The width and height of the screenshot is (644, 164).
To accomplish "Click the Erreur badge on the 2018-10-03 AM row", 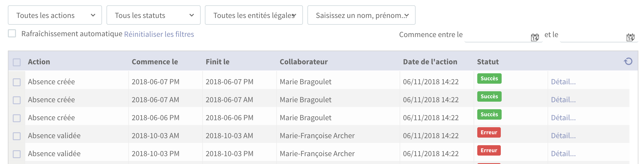I will pyautogui.click(x=489, y=132).
